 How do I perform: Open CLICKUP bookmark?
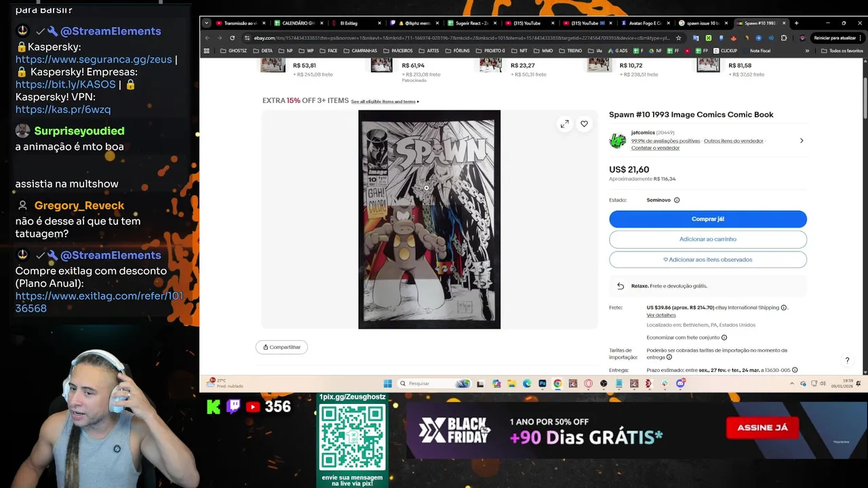pos(725,51)
